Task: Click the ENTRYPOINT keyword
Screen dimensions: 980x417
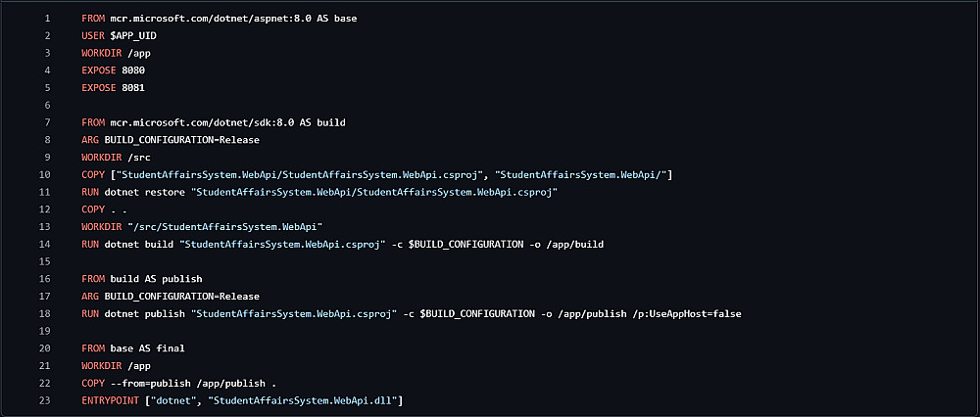Action: [x=111, y=400]
